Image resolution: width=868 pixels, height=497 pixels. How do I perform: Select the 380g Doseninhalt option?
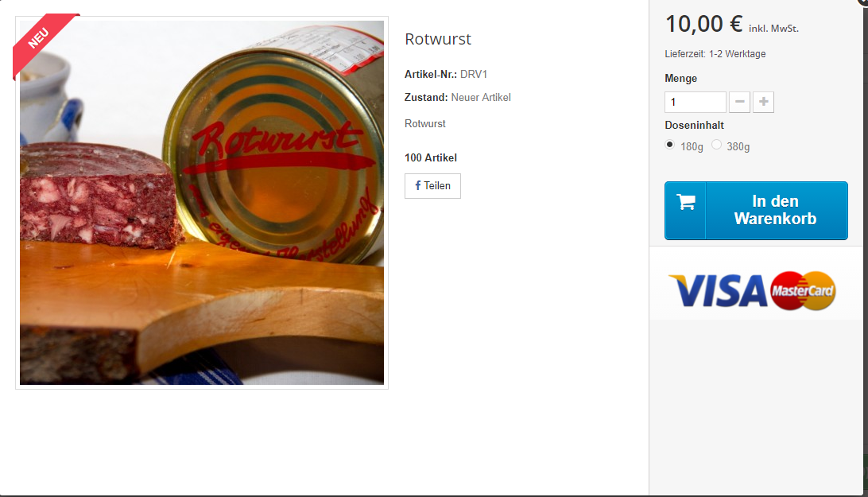tap(716, 145)
